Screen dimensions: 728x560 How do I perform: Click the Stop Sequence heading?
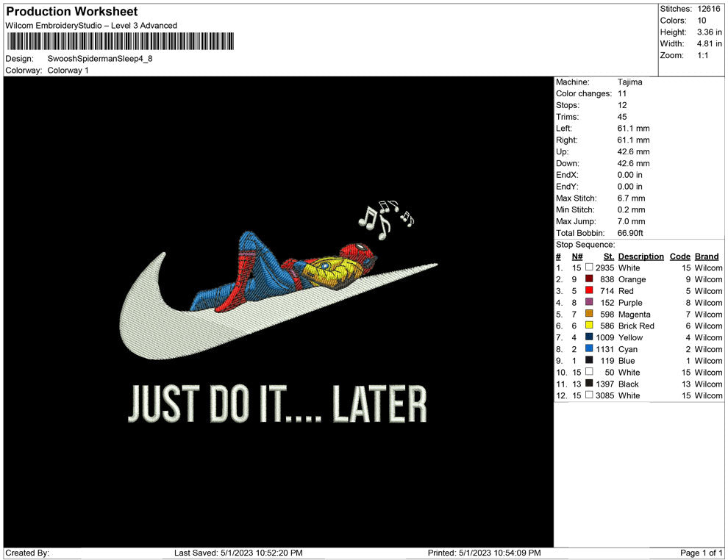(585, 244)
